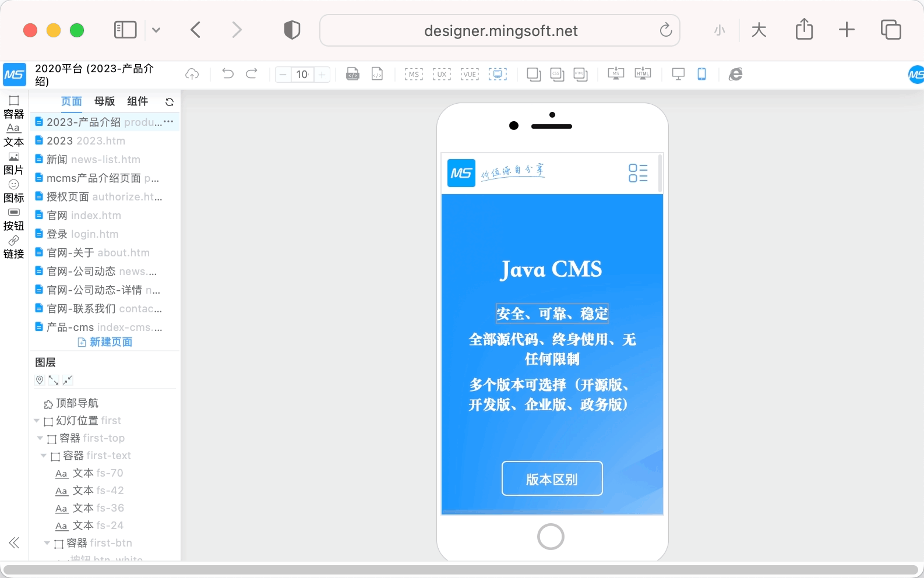Open the 官网-关于 about.htm page

coord(105,252)
